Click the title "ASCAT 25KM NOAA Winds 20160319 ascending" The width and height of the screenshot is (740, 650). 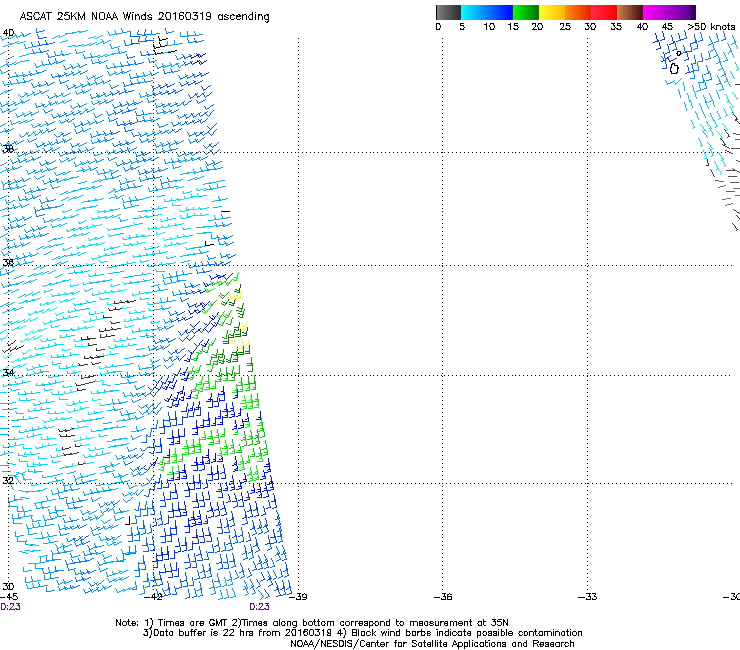point(144,17)
